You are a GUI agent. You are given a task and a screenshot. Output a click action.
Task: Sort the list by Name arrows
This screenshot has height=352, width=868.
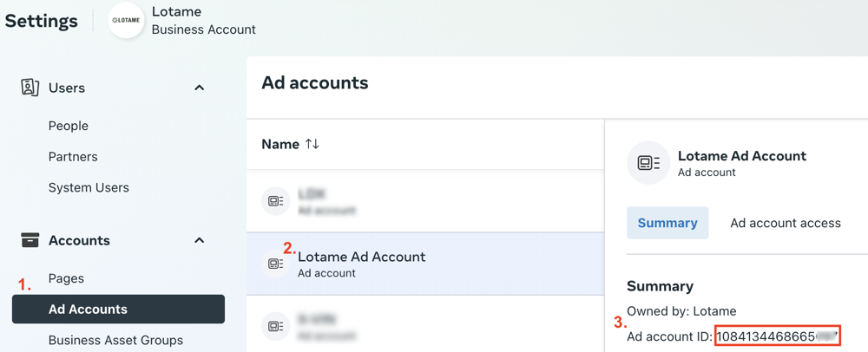[312, 144]
